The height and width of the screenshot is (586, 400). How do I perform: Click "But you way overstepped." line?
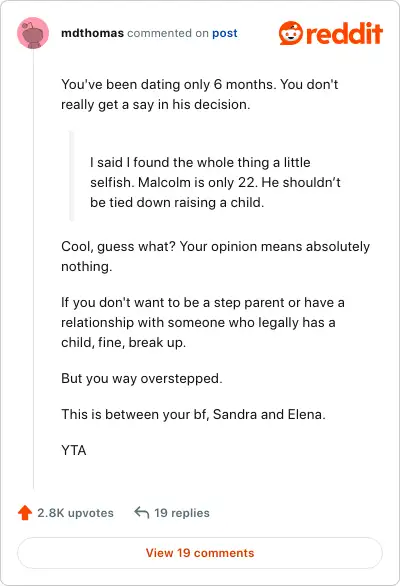point(142,379)
